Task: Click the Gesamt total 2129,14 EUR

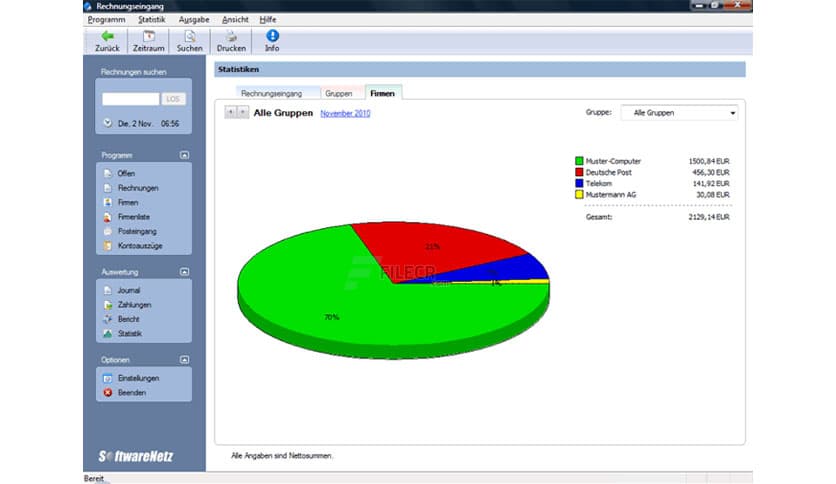Action: tap(709, 217)
